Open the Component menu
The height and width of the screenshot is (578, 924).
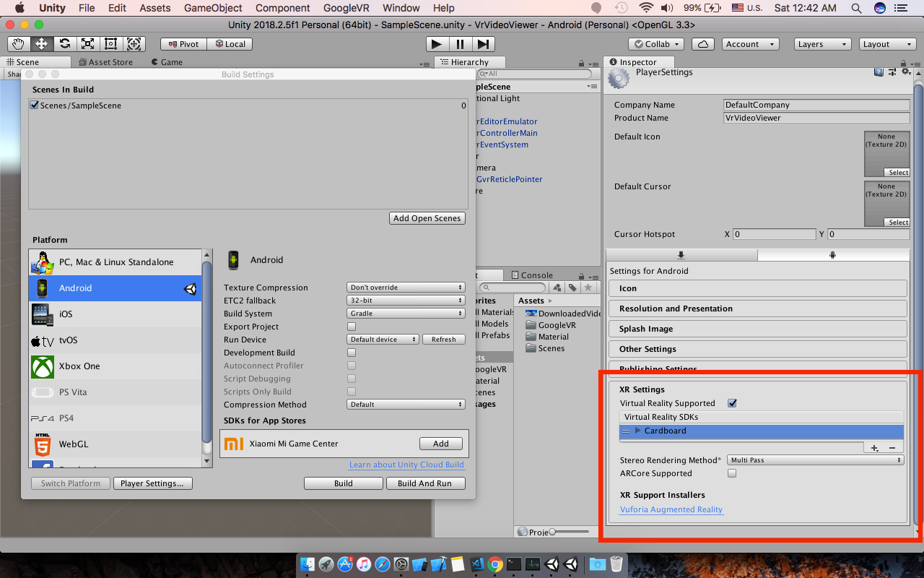click(x=283, y=8)
